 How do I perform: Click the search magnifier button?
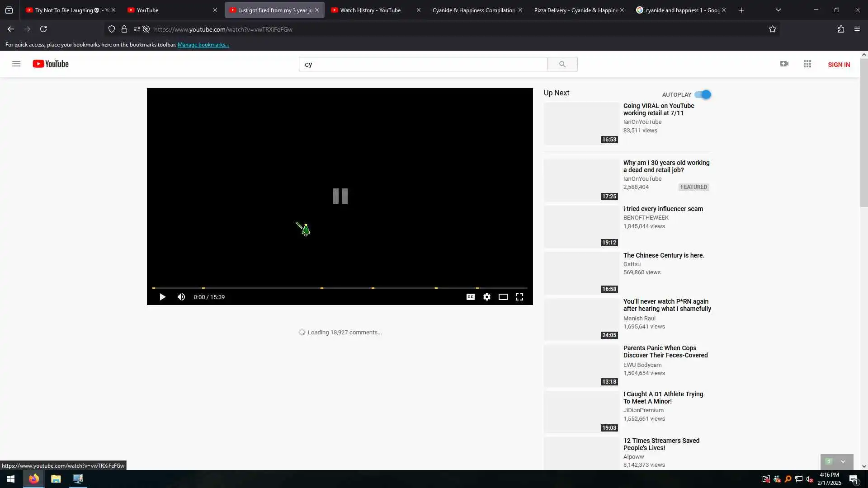coord(562,64)
